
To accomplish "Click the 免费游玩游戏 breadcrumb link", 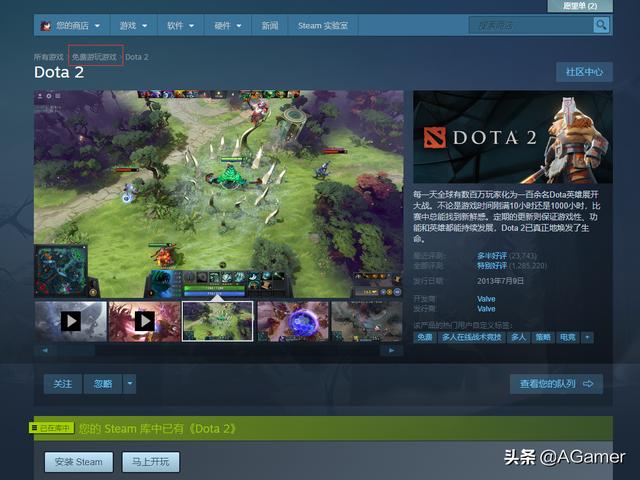I will click(95, 57).
